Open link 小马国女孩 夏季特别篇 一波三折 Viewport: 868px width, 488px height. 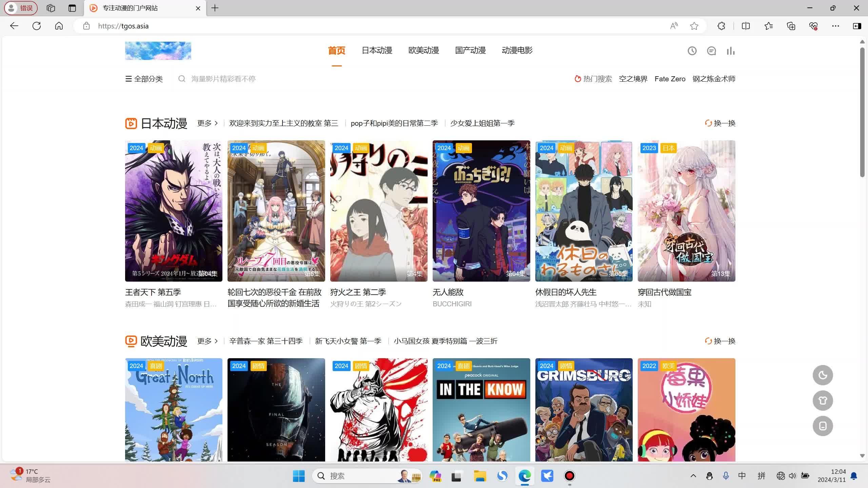446,341
